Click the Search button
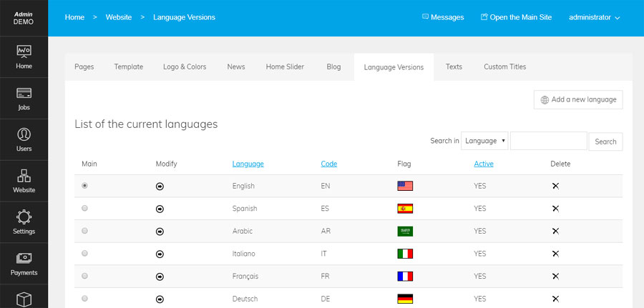Screen dimensions: 644x308 click(x=605, y=141)
